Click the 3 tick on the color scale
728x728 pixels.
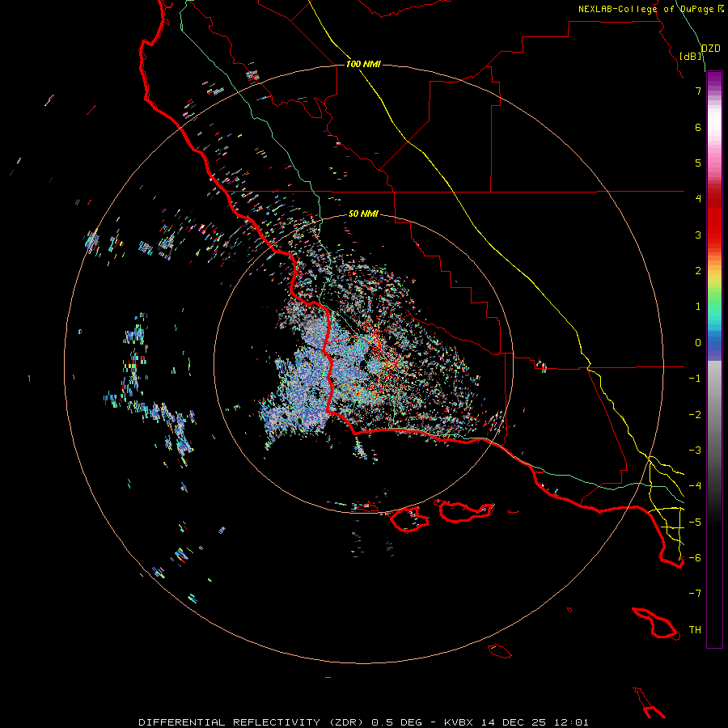click(x=698, y=235)
